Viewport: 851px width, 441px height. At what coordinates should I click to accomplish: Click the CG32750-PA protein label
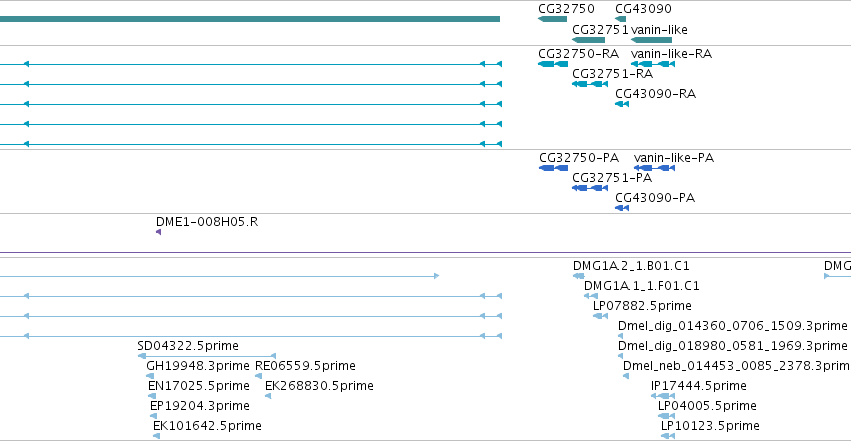pyautogui.click(x=579, y=158)
